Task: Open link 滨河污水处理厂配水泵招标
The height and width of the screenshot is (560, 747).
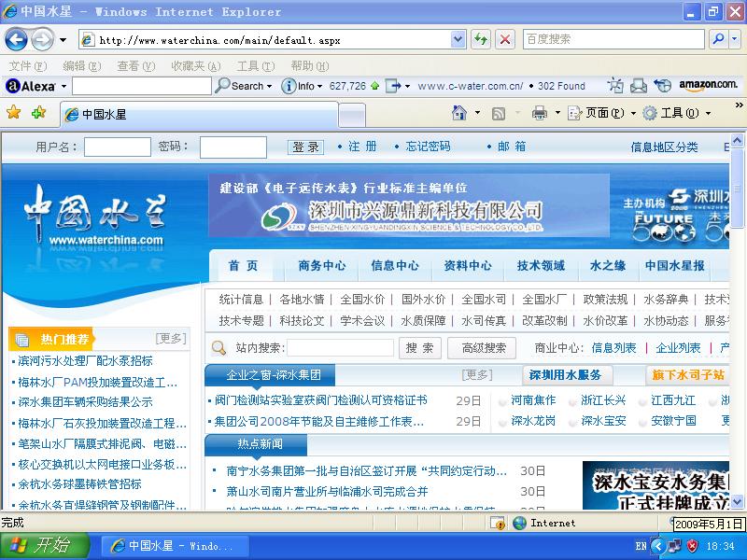Action: point(85,361)
